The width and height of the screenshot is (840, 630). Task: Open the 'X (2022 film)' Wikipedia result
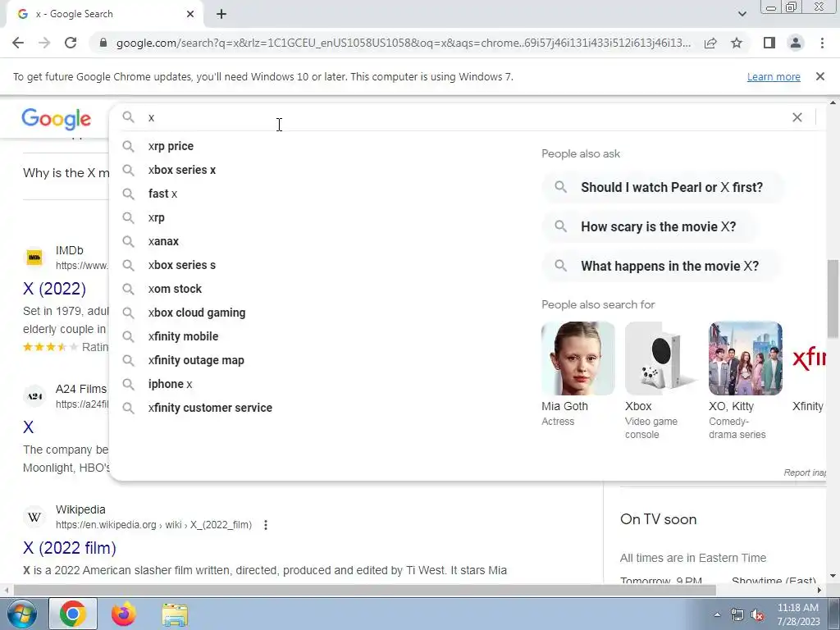[x=70, y=548]
